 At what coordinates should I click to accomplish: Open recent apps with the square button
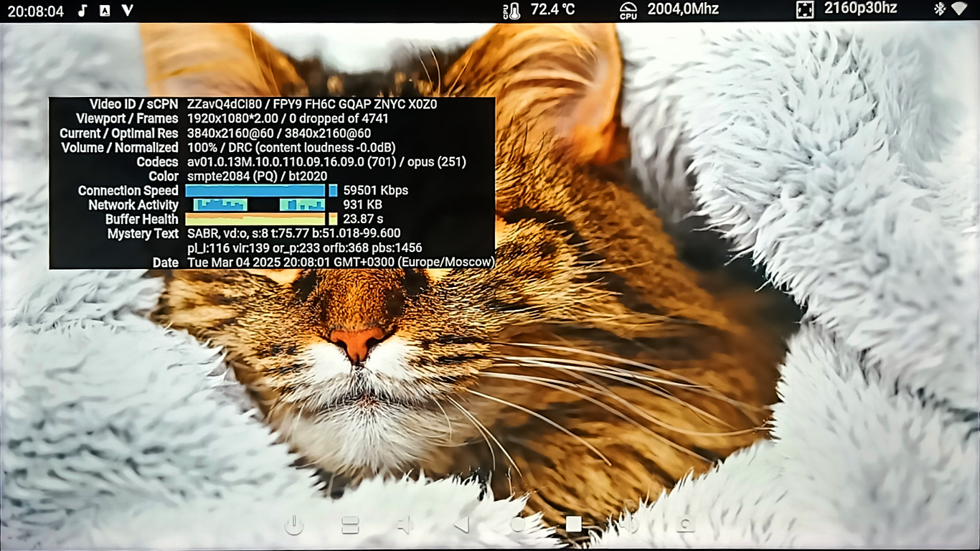click(x=573, y=524)
